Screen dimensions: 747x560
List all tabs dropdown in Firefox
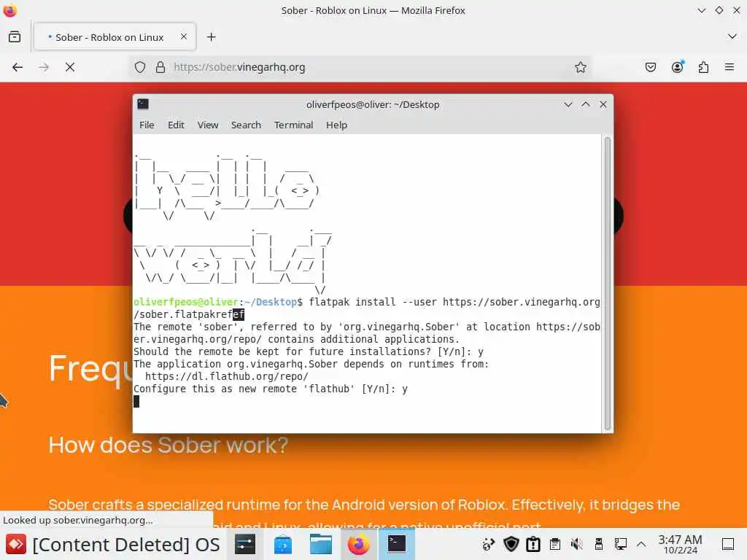point(732,36)
